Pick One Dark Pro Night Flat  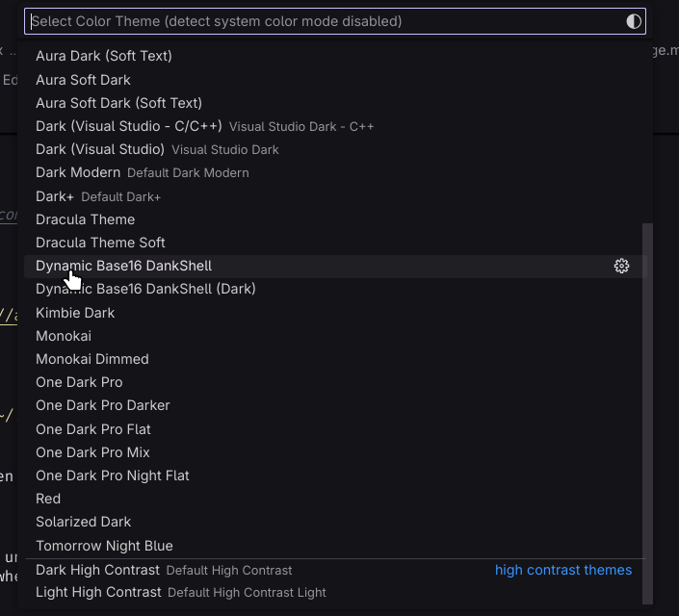(113, 475)
